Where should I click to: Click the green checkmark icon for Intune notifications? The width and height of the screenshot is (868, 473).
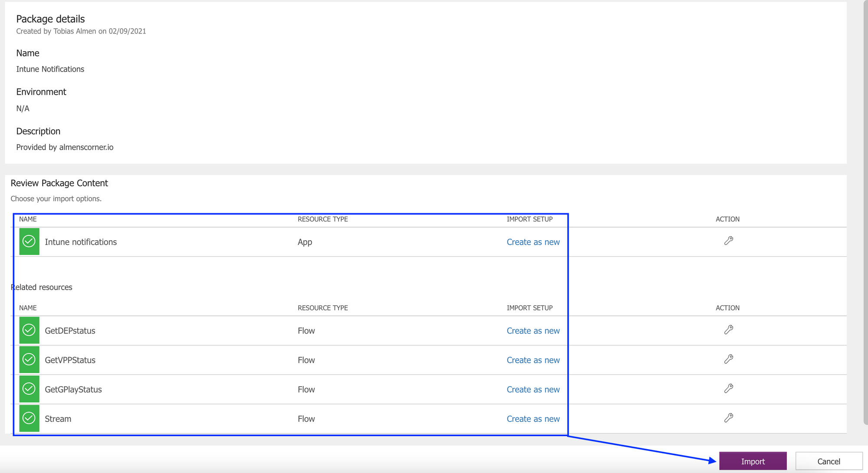[29, 241]
